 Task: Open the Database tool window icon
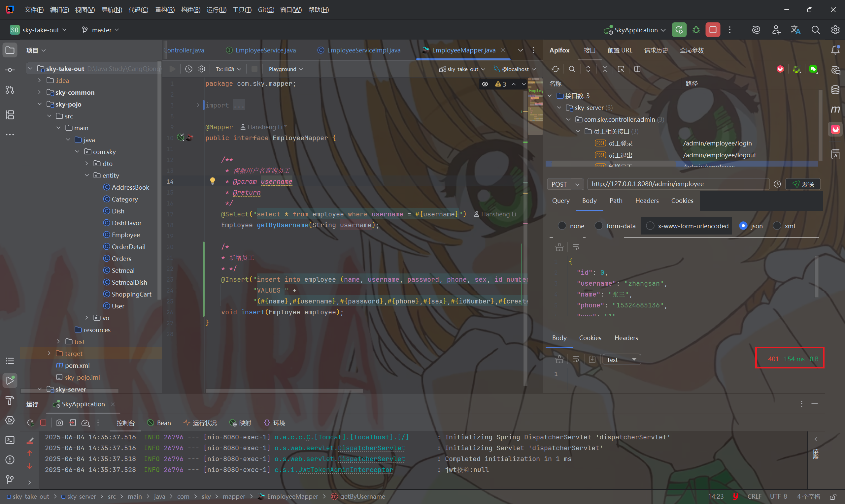click(835, 90)
